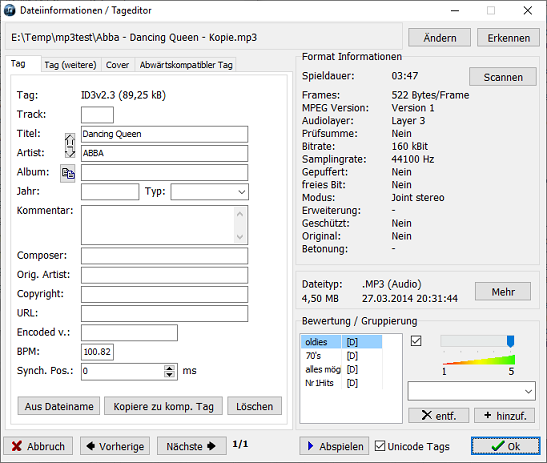This screenshot has height=463, width=547.
Task: Click the file path text field
Action: pyautogui.click(x=204, y=37)
